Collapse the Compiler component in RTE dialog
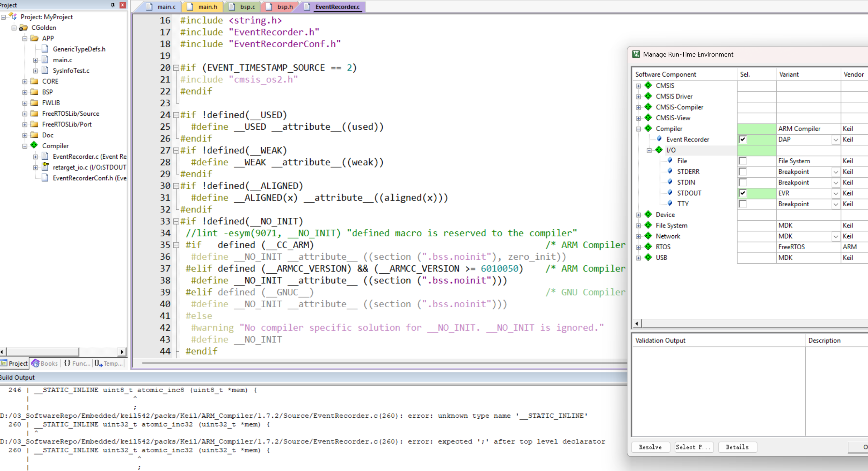Viewport: 868px width, 471px height. (x=638, y=129)
